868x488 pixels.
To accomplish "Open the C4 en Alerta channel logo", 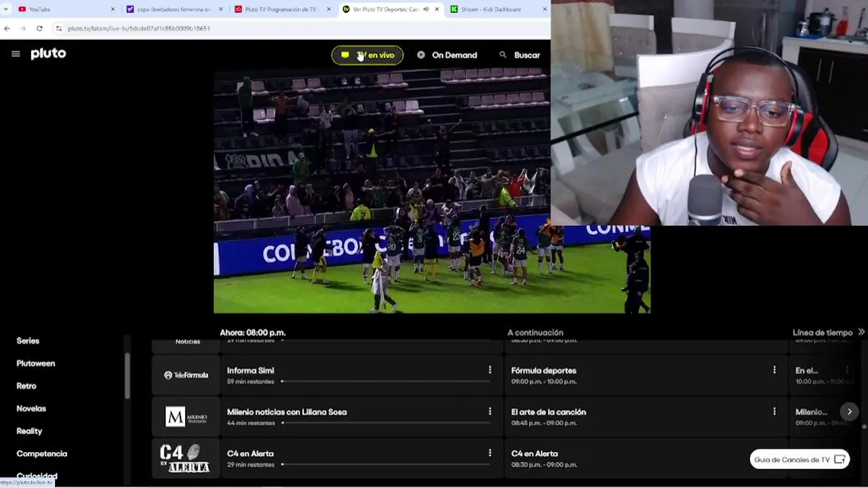I will click(186, 458).
